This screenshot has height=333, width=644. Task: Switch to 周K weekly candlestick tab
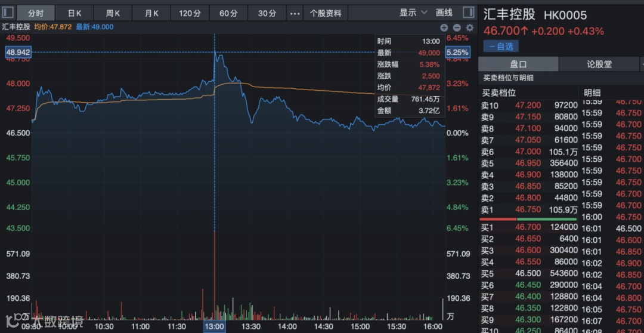[x=113, y=13]
